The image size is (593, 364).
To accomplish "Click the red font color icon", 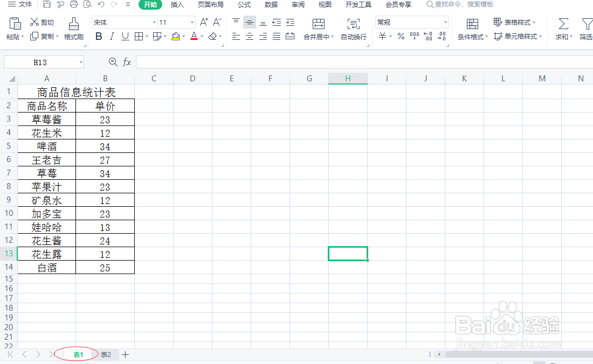I will tap(194, 36).
